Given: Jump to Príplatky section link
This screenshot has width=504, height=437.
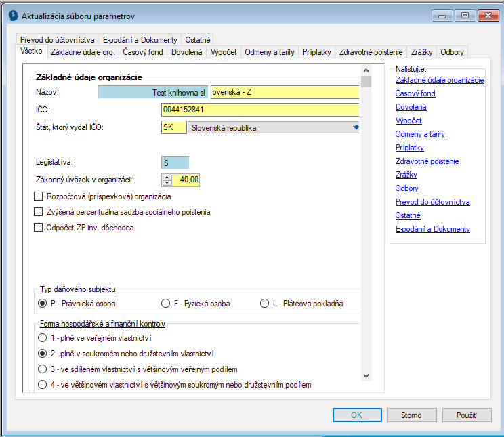Looking at the screenshot, I should coord(409,147).
